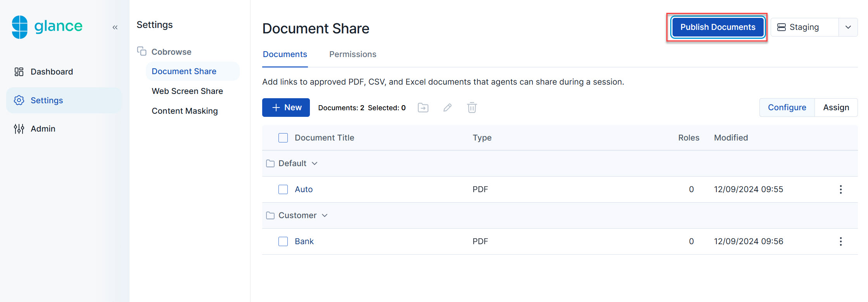Switch to the Assign view
This screenshot has width=868, height=302.
click(836, 108)
